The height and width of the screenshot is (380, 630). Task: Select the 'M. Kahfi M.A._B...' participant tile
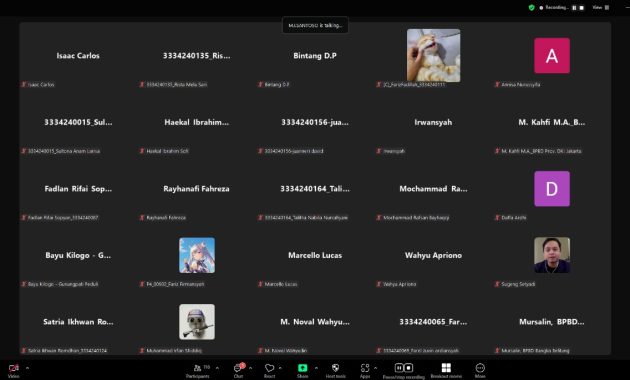pos(552,122)
